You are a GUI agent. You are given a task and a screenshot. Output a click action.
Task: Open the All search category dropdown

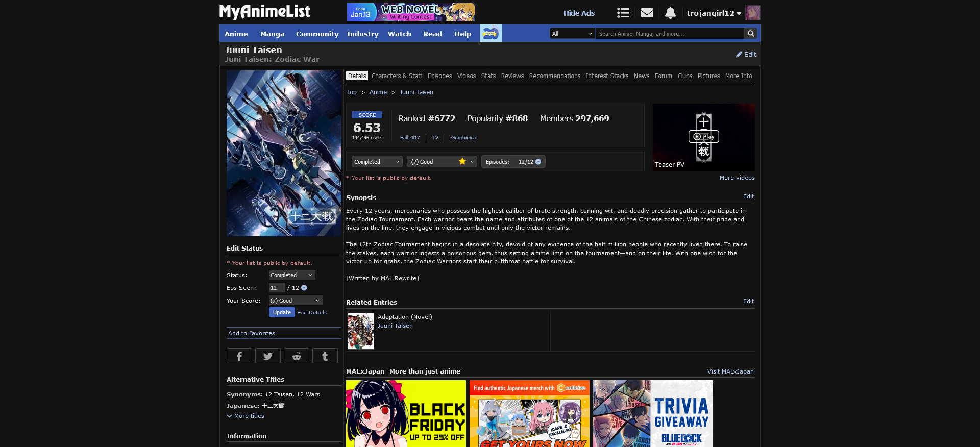click(572, 34)
